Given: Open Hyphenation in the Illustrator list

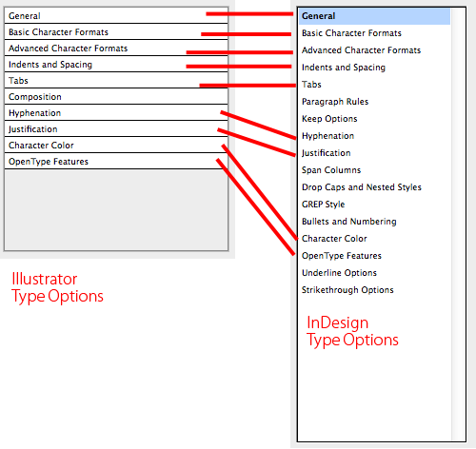Looking at the screenshot, I should click(116, 112).
